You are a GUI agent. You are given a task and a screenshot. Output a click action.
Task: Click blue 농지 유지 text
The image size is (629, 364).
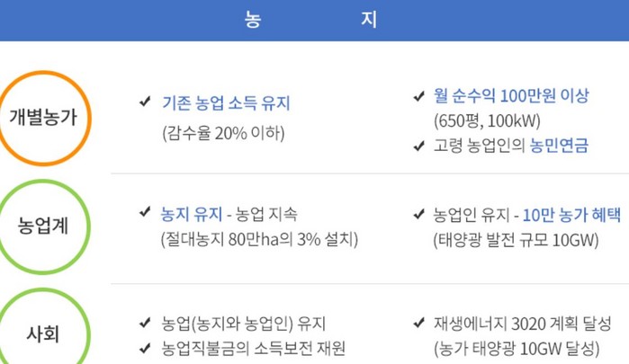pyautogui.click(x=192, y=214)
